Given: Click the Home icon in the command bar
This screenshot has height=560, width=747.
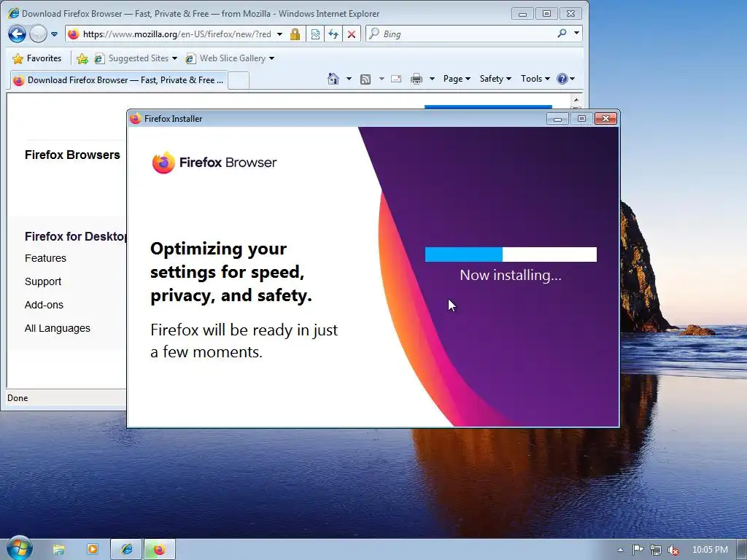Looking at the screenshot, I should (333, 79).
